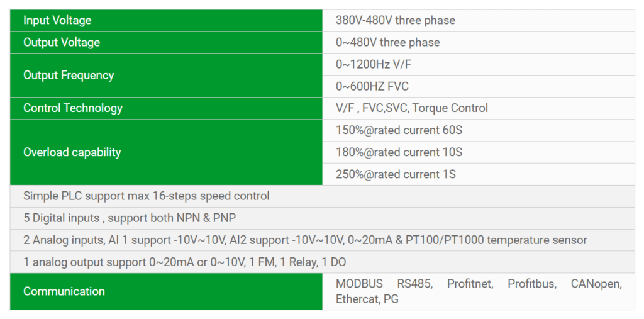Select the 150%@rated current 60S row
The height and width of the screenshot is (319, 644).
[x=399, y=130]
